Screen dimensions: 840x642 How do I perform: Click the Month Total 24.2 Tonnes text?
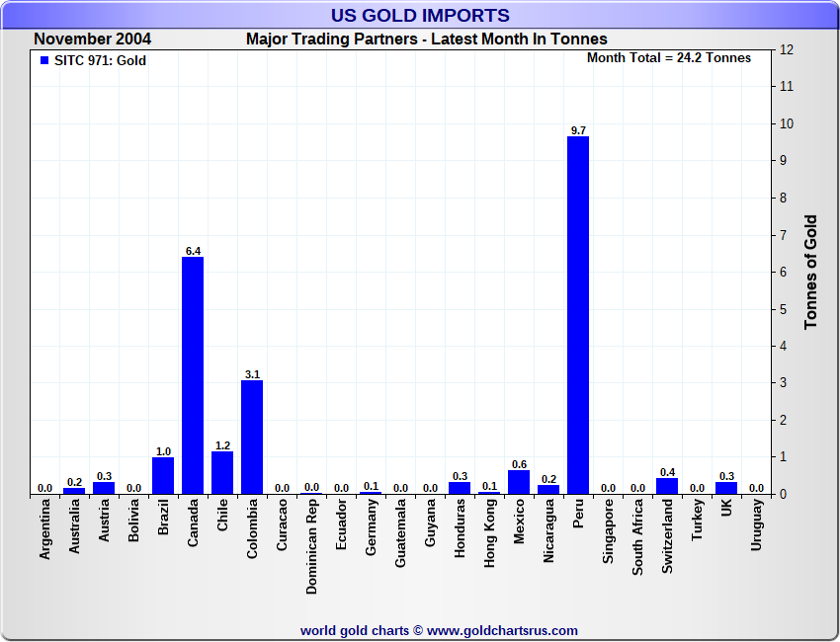(669, 58)
